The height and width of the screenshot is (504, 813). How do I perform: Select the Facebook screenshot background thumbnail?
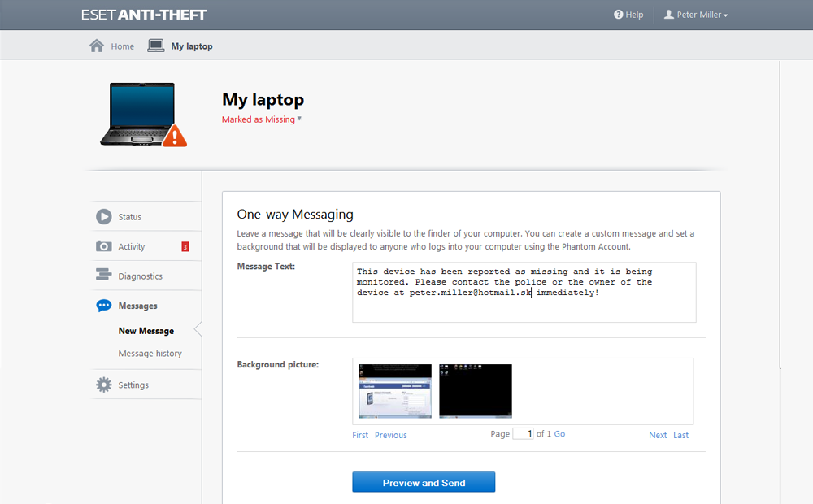pyautogui.click(x=395, y=391)
